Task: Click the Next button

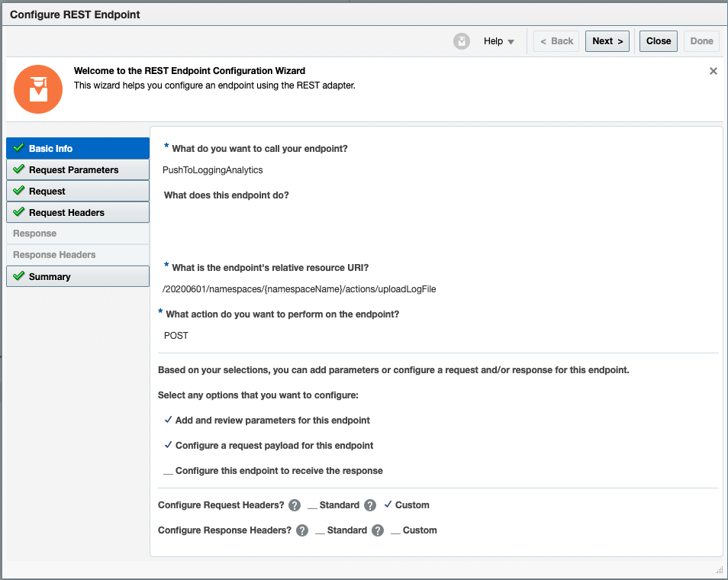Action: (607, 40)
